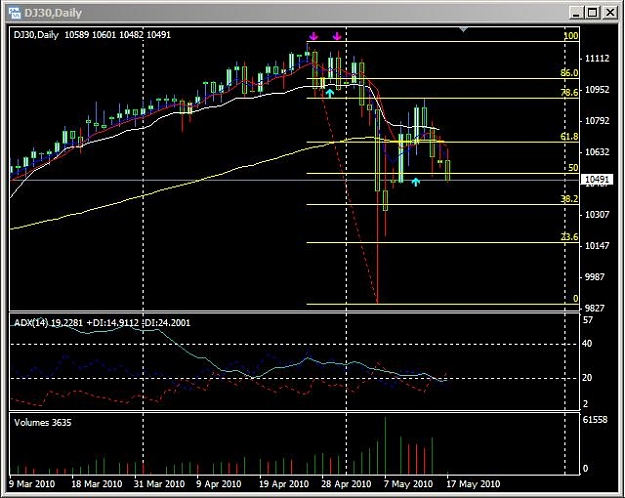This screenshot has width=625, height=498.
Task: Minimize the DJ30 Daily chart window
Action: 576,13
